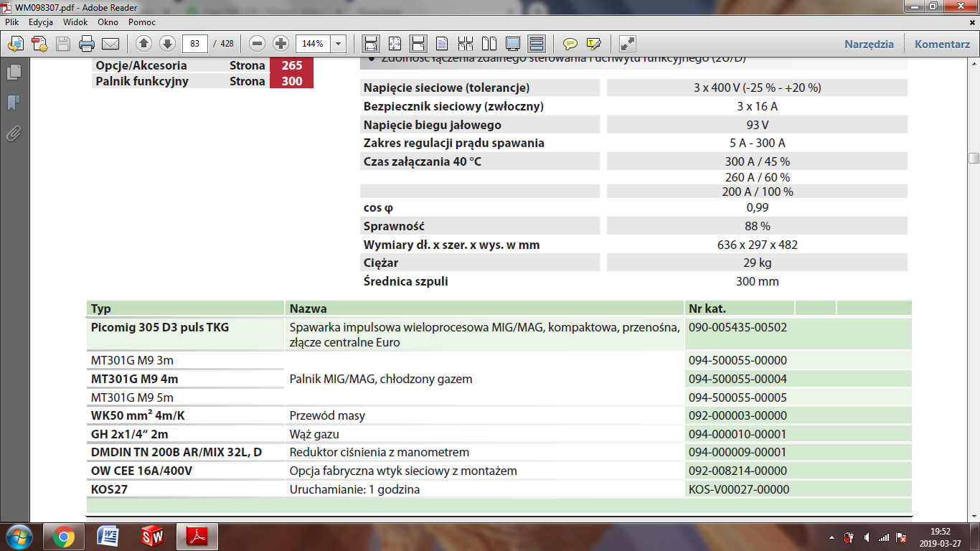This screenshot has width=980, height=551.
Task: Open the Widok menu
Action: pos(75,22)
